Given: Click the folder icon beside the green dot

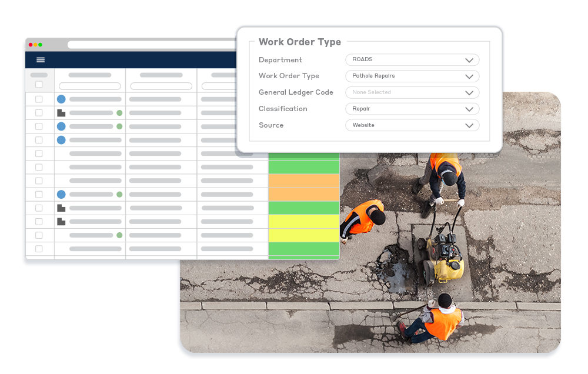Looking at the screenshot, I should tap(61, 112).
